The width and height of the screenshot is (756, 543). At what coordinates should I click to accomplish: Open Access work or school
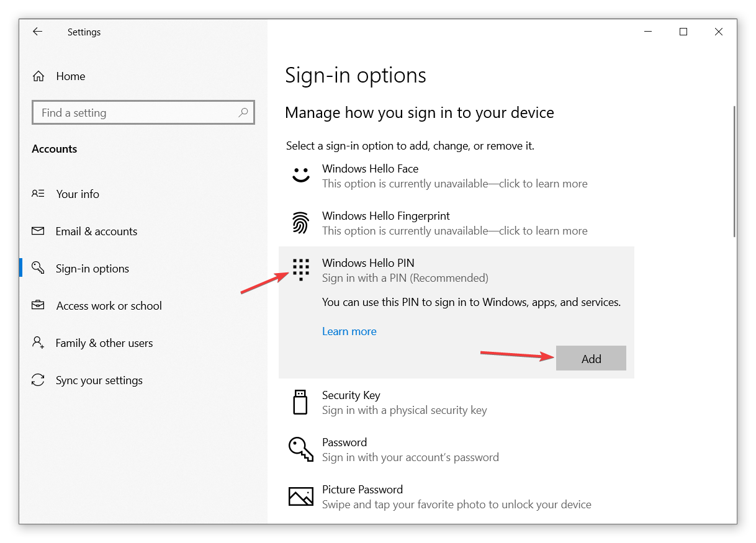[x=109, y=305]
